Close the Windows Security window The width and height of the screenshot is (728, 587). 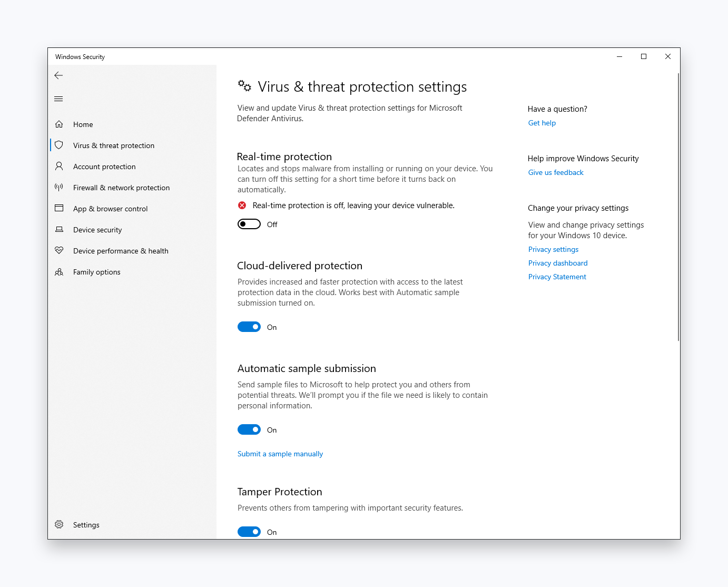[x=668, y=56]
